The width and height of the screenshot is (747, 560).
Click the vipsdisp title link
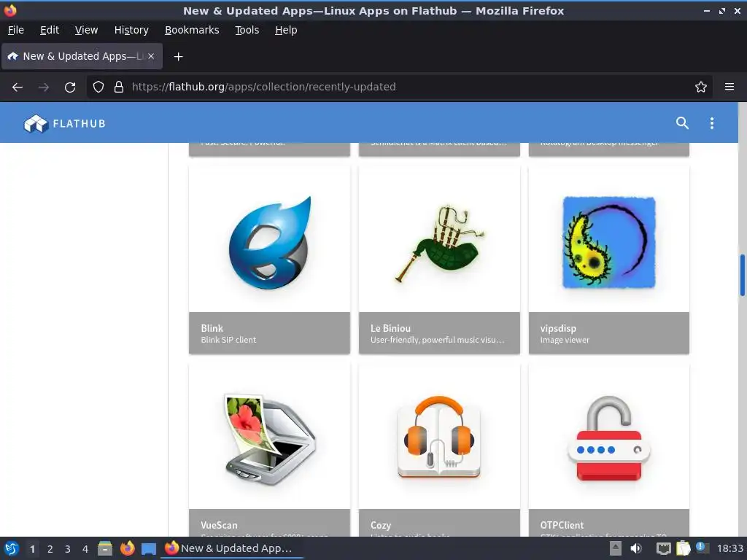(558, 329)
